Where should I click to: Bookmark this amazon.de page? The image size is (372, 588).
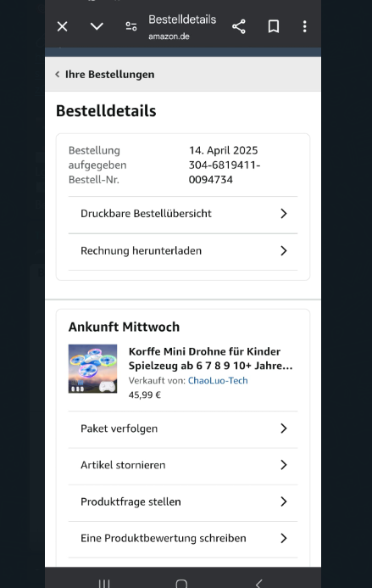pyautogui.click(x=274, y=26)
